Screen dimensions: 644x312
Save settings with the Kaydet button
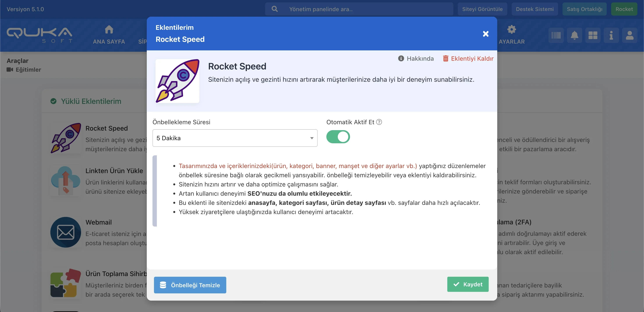(467, 284)
